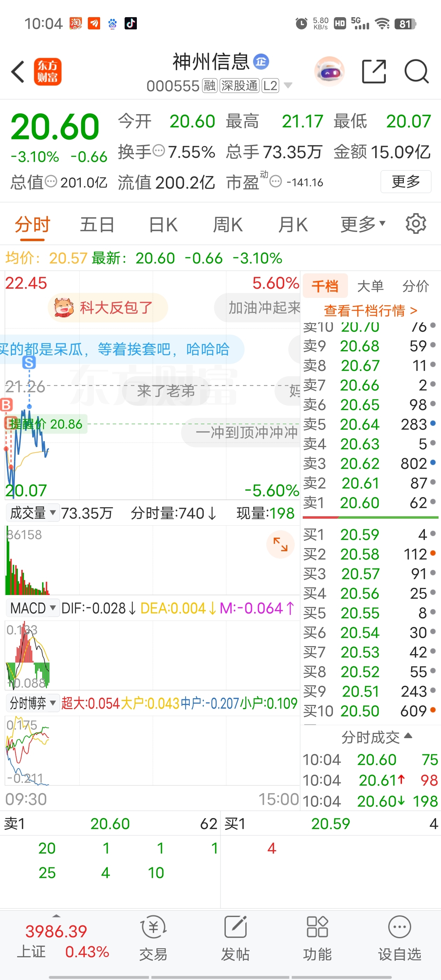Select 卖1 20.60 order book row
This screenshot has height=980, width=441.
[370, 503]
